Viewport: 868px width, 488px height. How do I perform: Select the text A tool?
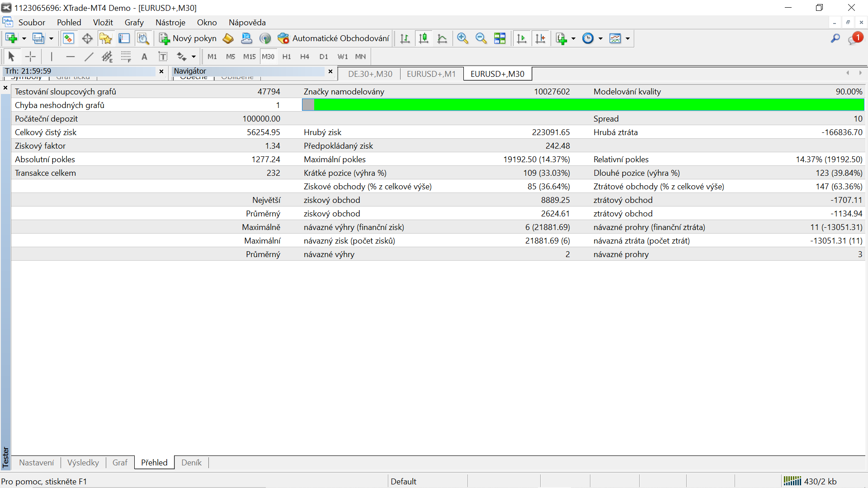tap(144, 56)
